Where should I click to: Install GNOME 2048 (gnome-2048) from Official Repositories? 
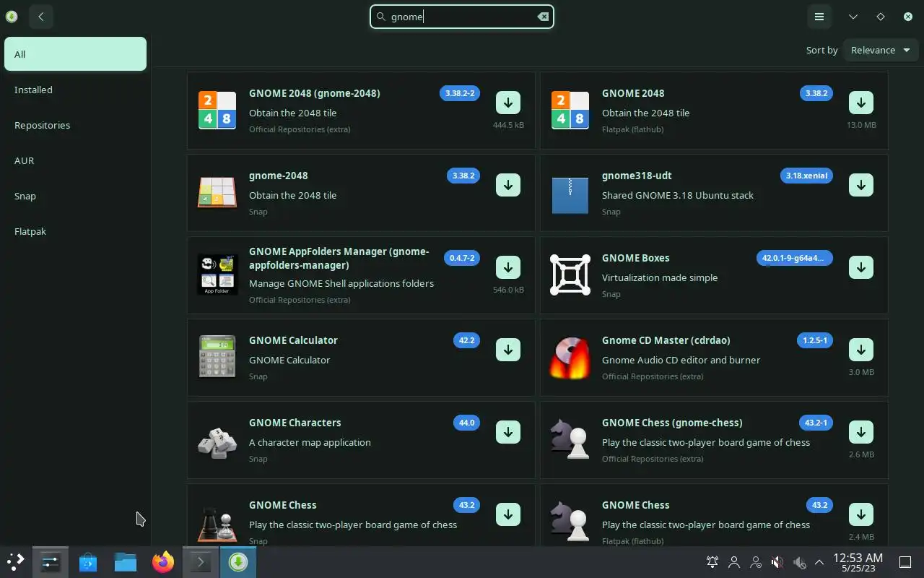click(508, 103)
